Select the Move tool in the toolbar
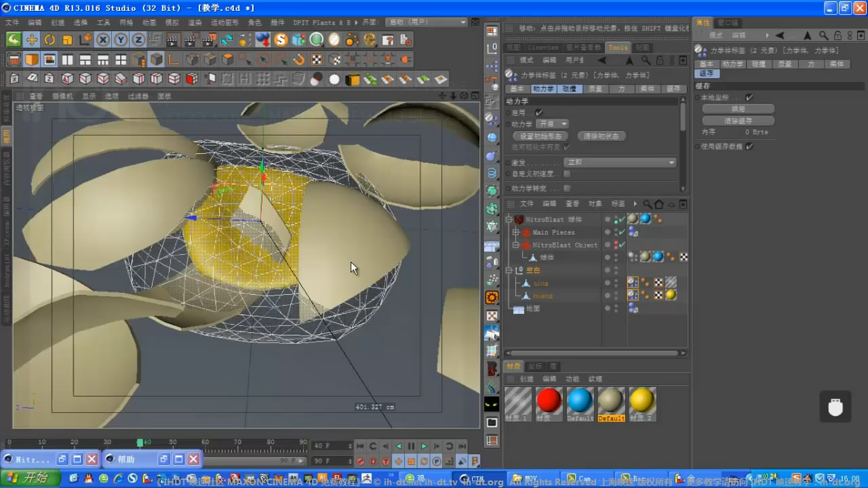 (x=31, y=40)
